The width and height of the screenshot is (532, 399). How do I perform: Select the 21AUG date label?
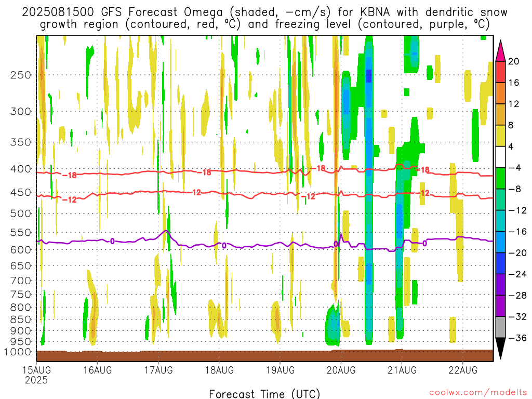coord(402,370)
